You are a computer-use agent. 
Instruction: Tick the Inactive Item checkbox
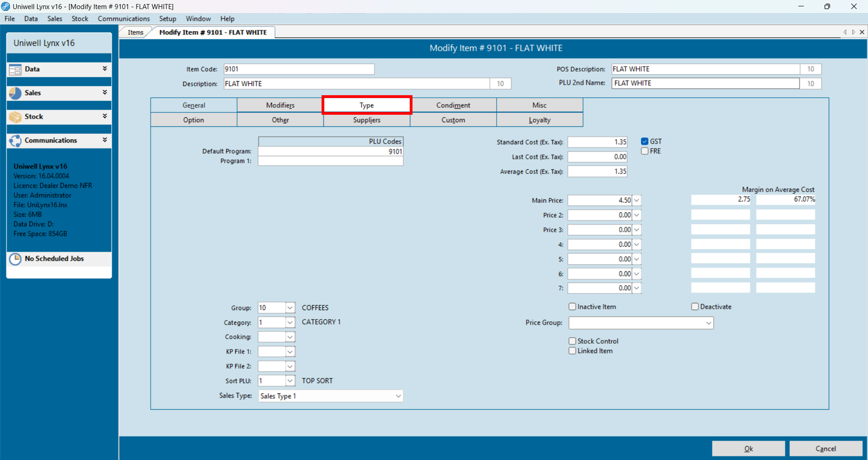572,307
